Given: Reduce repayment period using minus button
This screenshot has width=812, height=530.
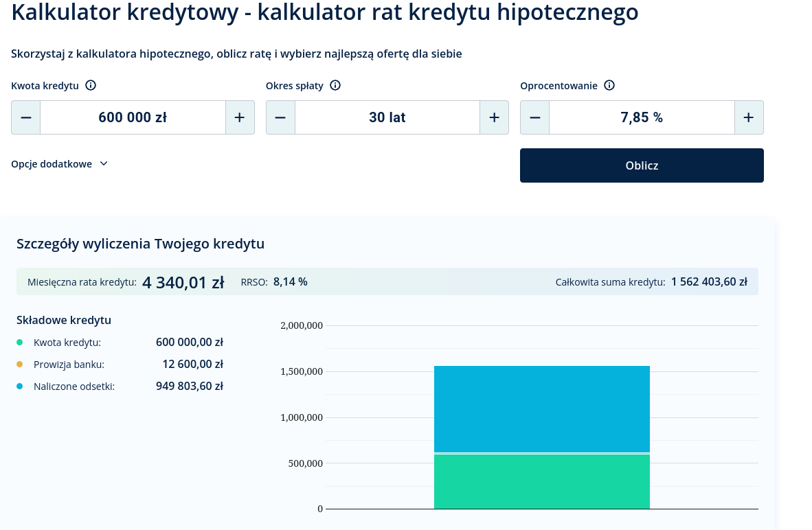Looking at the screenshot, I should [x=280, y=117].
